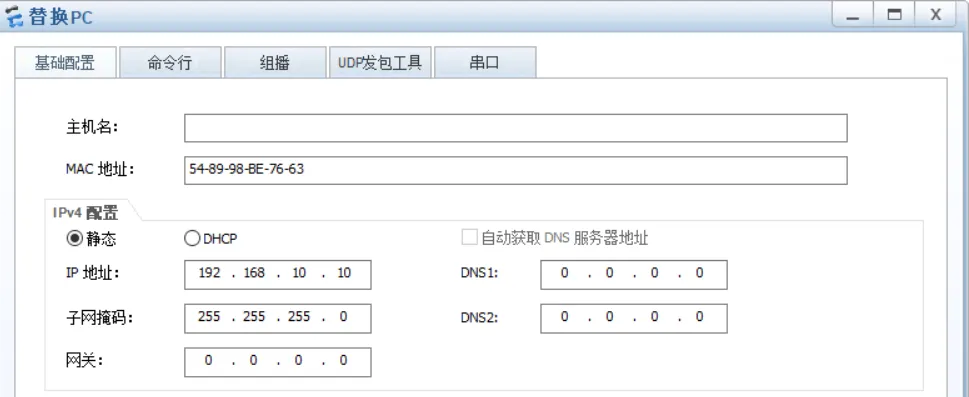
Task: Select the IPv4 配置 section tab
Action: tap(86, 213)
